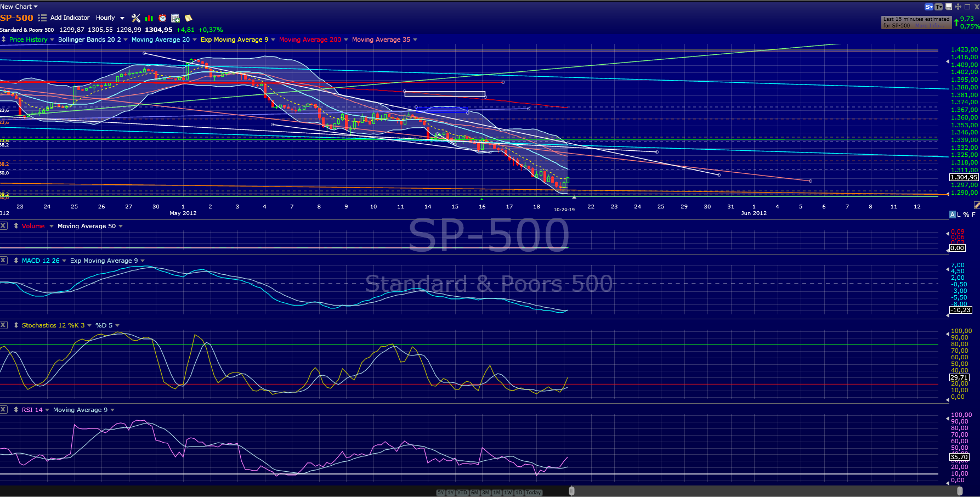Close the Volume indicator panel

[3, 225]
